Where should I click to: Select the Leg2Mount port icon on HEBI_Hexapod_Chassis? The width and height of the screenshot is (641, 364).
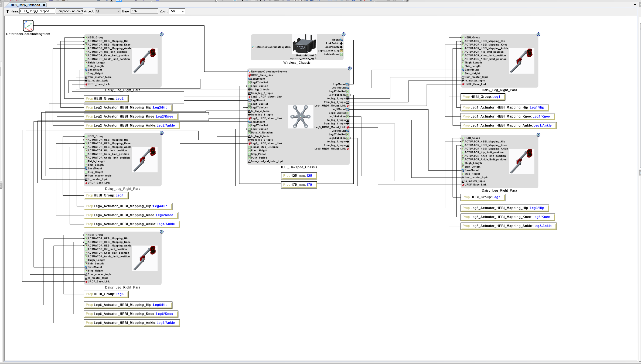click(249, 79)
